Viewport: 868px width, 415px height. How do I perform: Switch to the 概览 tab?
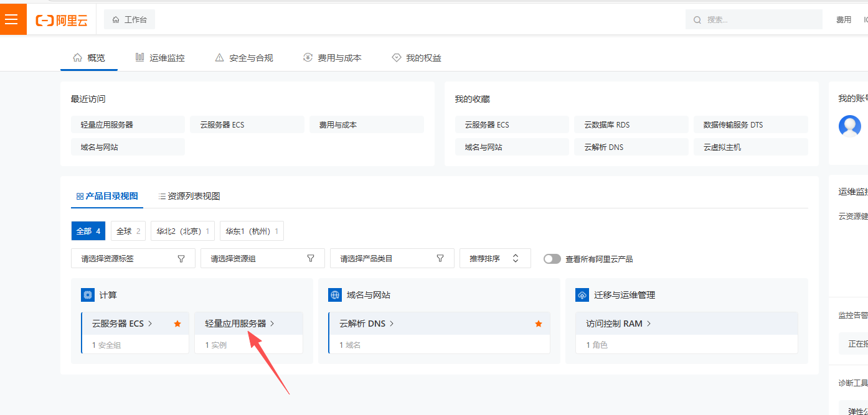[89, 58]
